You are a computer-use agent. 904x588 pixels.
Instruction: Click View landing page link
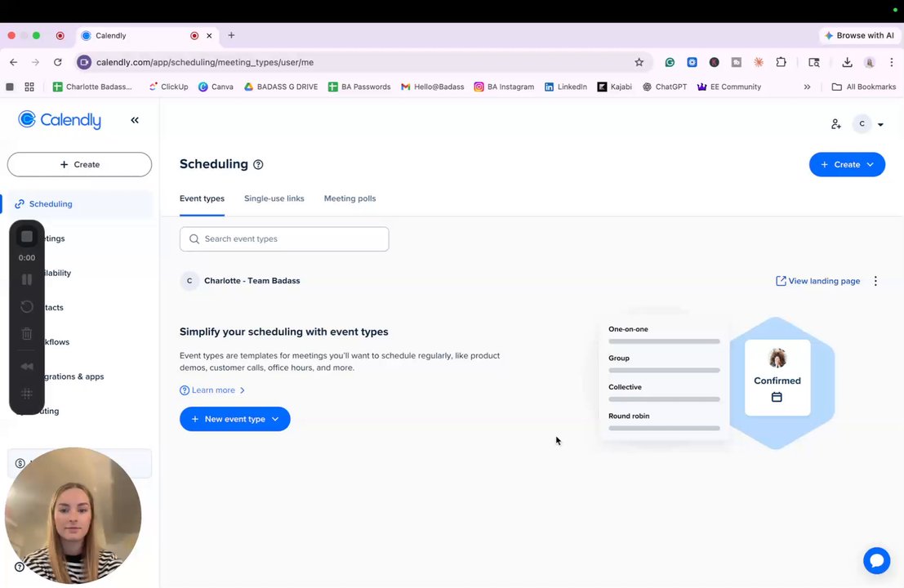tap(817, 281)
